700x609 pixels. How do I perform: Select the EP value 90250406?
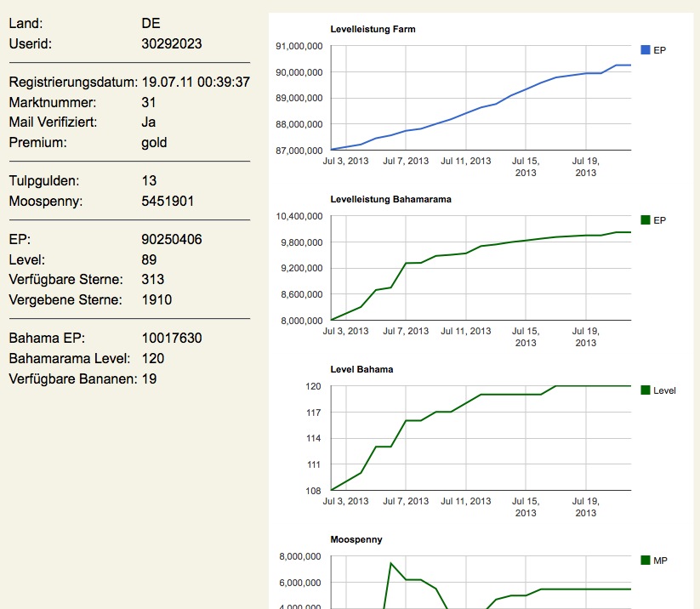pos(172,239)
